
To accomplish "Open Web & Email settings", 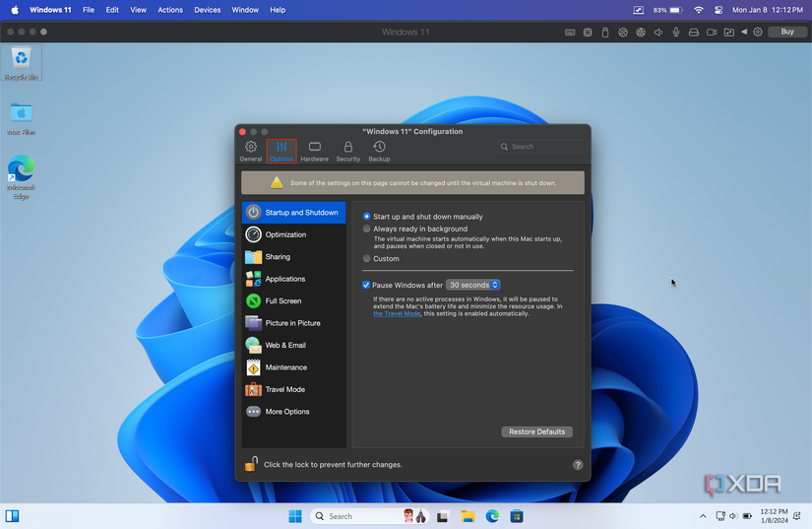I will [293, 345].
